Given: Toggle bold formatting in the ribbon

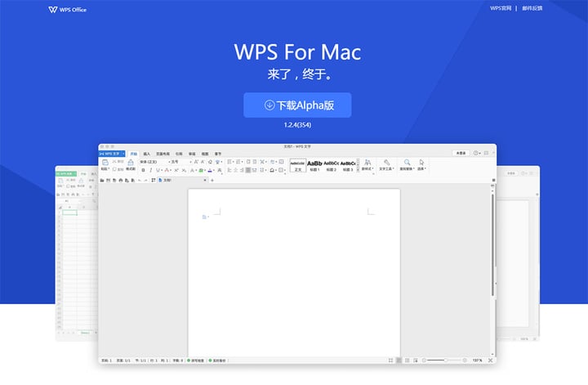Looking at the screenshot, I should click(143, 170).
